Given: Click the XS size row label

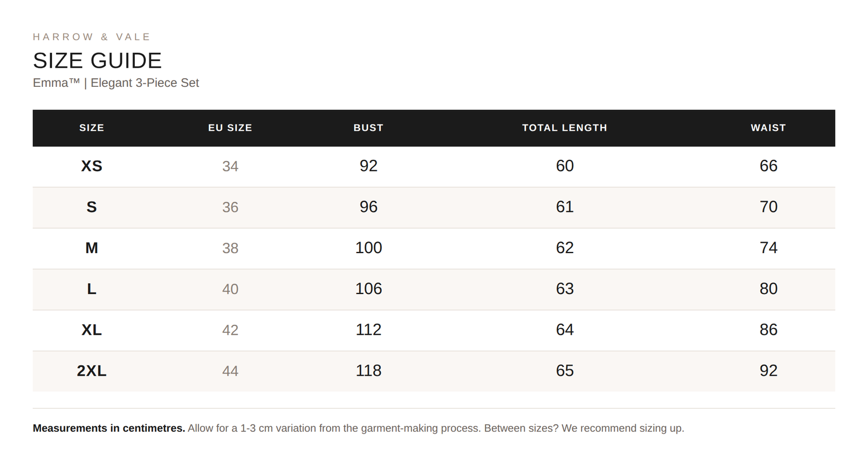Looking at the screenshot, I should click(x=91, y=166).
